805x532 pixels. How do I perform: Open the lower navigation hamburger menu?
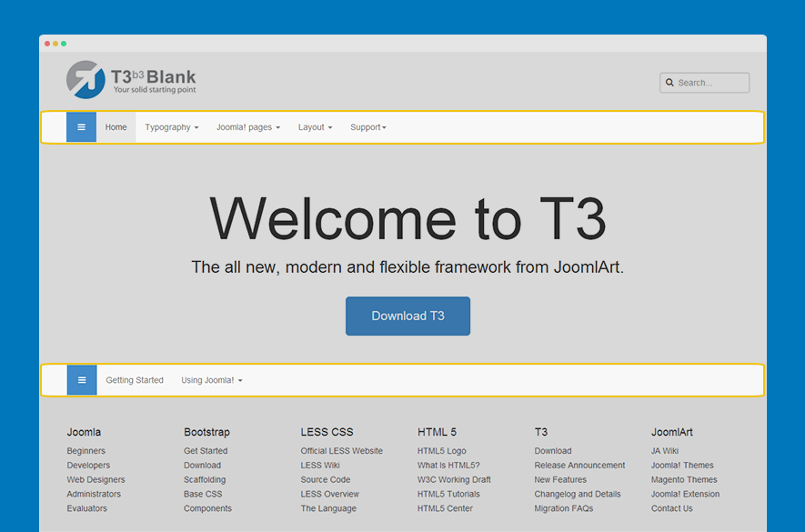(x=82, y=380)
